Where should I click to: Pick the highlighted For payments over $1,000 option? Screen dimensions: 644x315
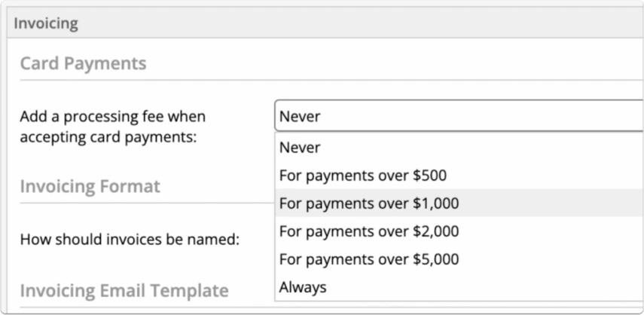tap(459, 203)
